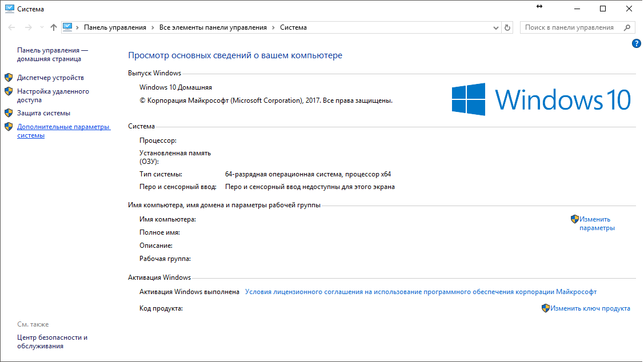Viewport: 644px width, 362px height.
Task: Click text Windows 10 Домашняя
Action: [x=175, y=87]
